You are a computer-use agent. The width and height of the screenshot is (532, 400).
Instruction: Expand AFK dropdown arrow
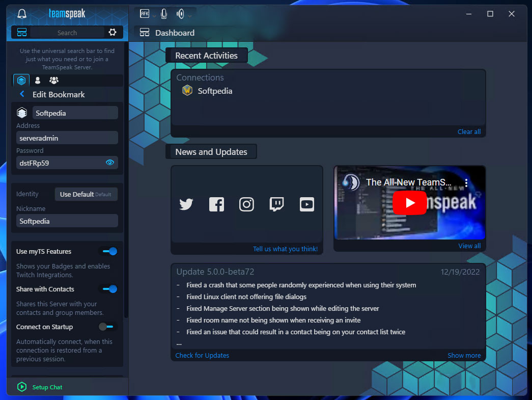(154, 16)
